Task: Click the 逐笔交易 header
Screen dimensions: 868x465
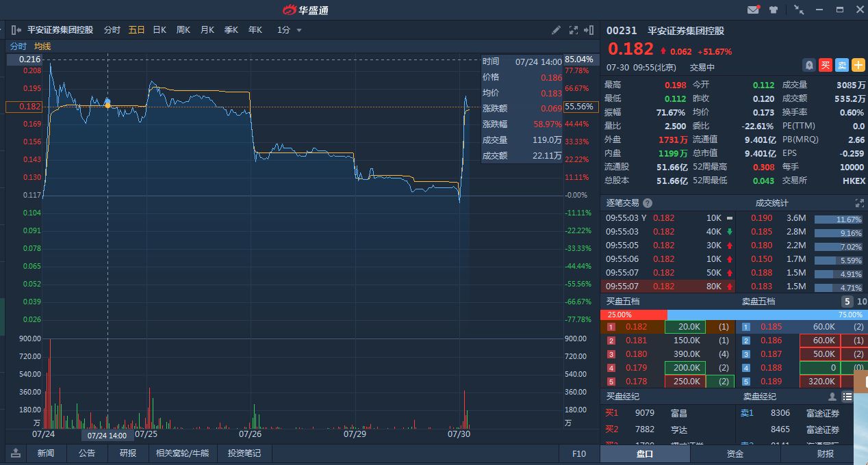Action: click(x=622, y=203)
